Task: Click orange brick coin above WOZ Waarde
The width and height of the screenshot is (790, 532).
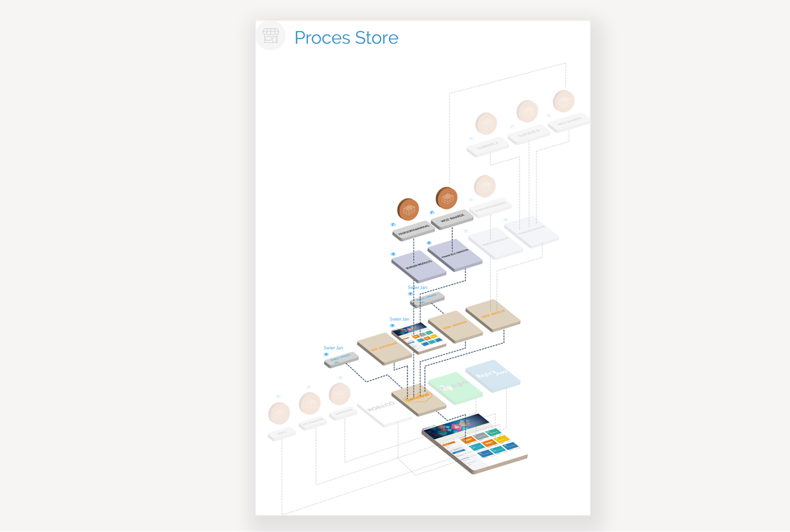Action: (x=446, y=198)
